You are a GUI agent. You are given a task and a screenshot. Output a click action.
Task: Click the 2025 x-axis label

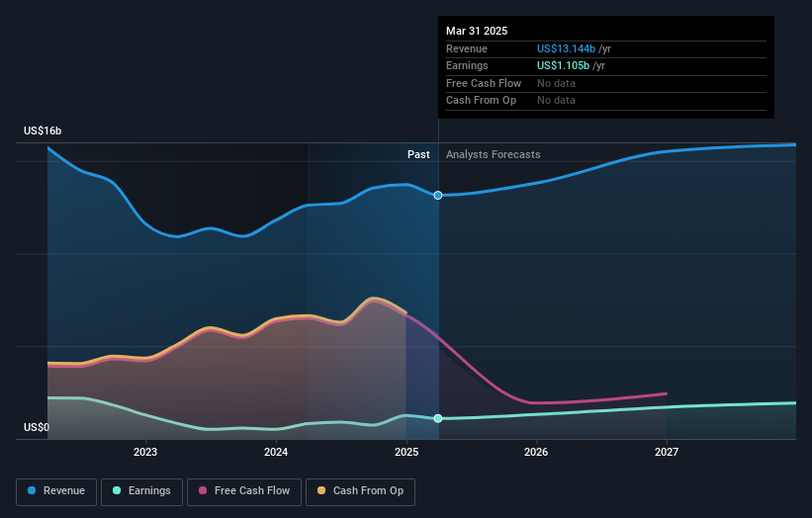(x=406, y=452)
